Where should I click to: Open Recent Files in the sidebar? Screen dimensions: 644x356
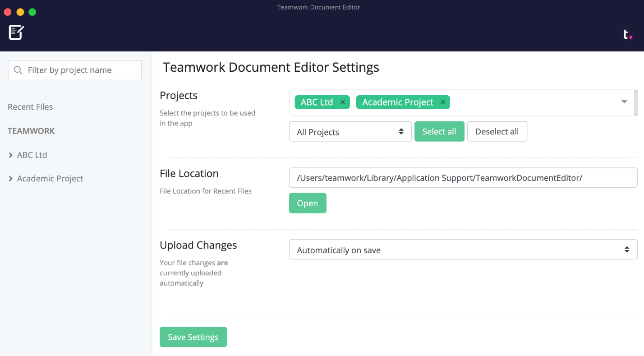[30, 107]
